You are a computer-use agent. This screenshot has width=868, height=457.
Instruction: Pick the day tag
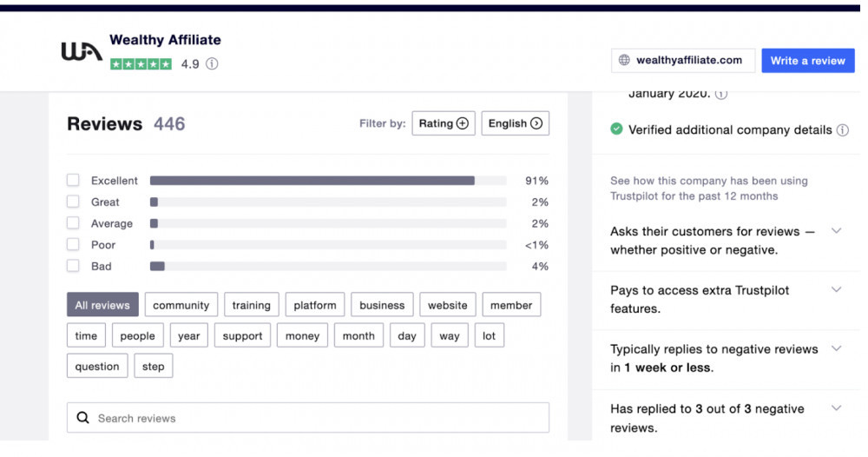pyautogui.click(x=407, y=335)
